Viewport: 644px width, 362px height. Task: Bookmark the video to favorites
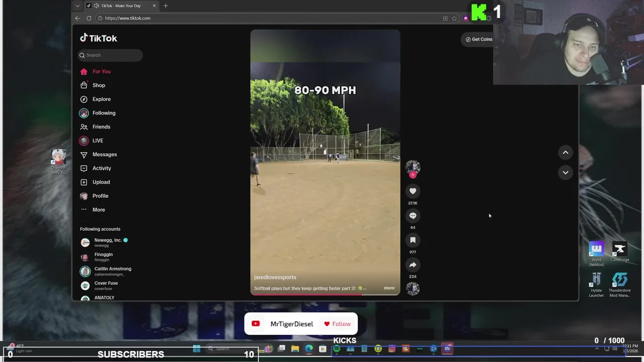pyautogui.click(x=413, y=240)
